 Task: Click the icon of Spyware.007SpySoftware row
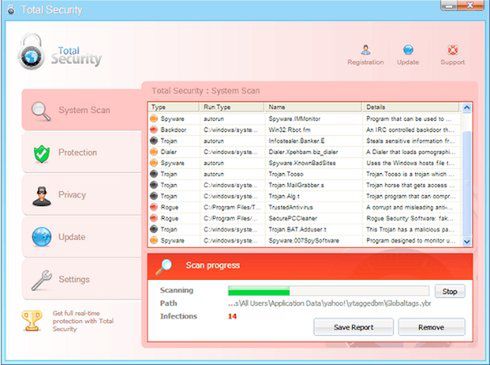(154, 240)
